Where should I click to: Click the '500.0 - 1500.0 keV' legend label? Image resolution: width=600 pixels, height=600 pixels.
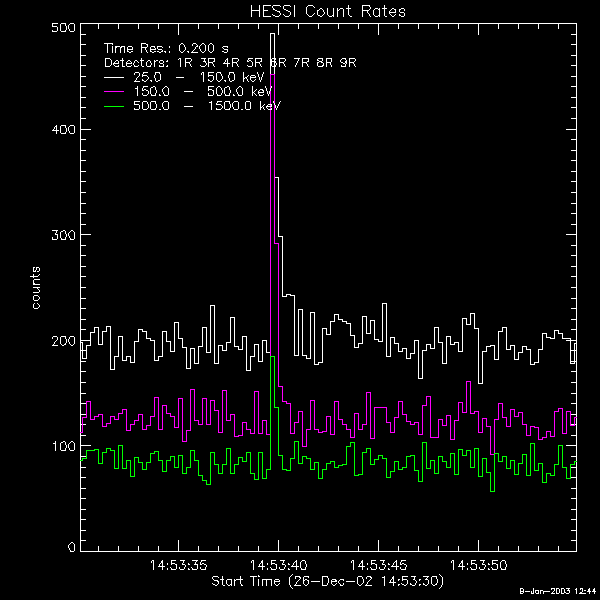(207, 106)
